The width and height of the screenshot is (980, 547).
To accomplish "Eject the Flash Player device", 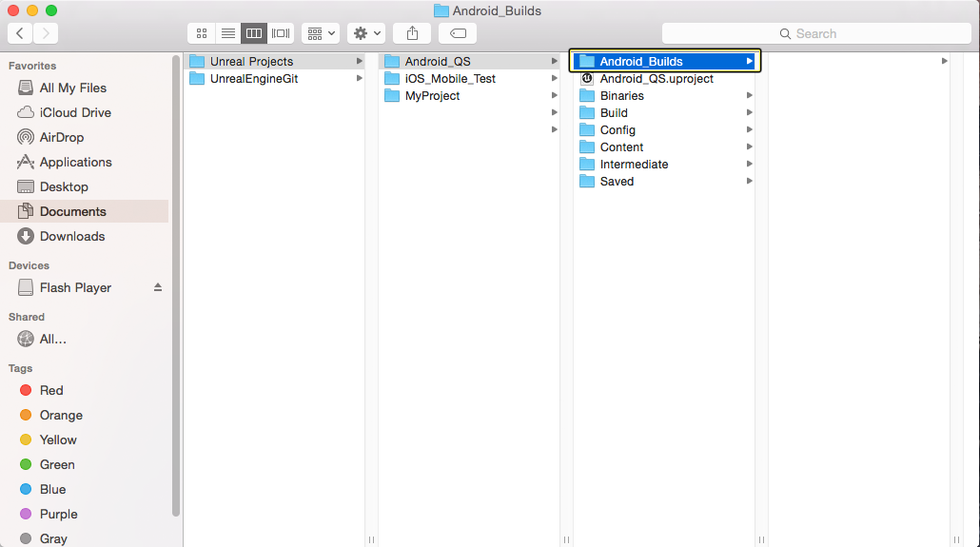I will (x=158, y=287).
